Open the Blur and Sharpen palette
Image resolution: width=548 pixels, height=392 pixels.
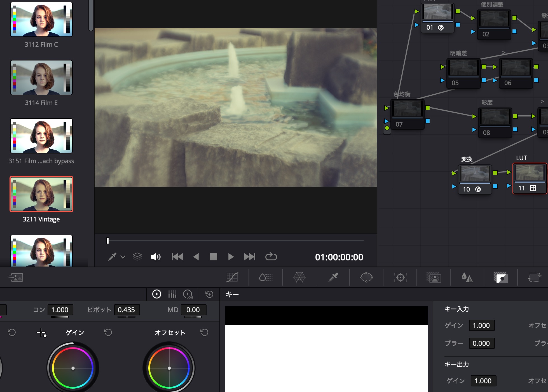click(467, 277)
